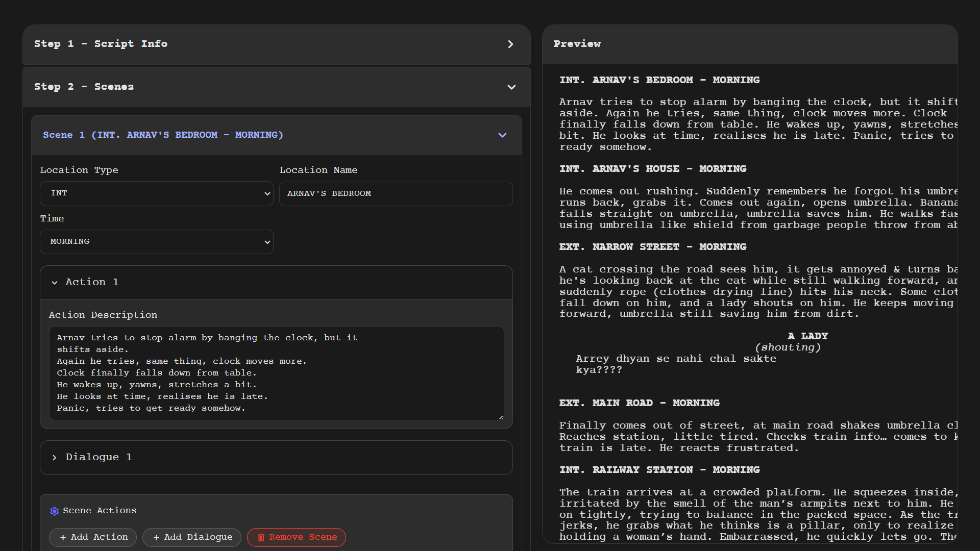Image resolution: width=980 pixels, height=551 pixels.
Task: Click the dropdown arrow on the Time select
Action: [x=267, y=242]
